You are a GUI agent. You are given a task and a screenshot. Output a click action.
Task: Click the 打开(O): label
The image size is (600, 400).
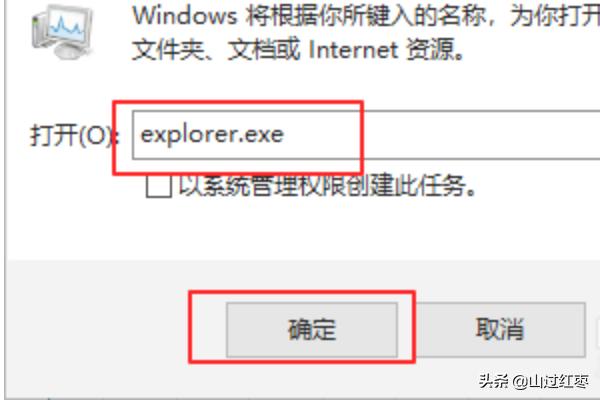[x=75, y=135]
